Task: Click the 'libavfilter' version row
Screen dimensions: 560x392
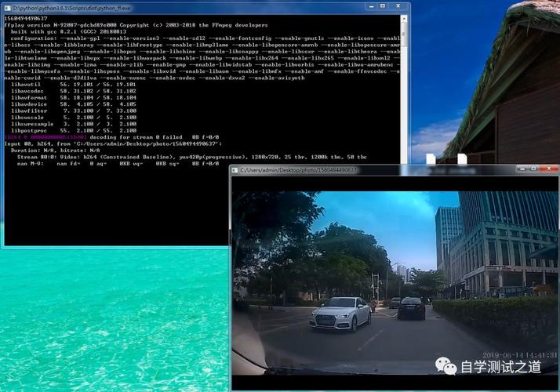Action: pos(73,111)
